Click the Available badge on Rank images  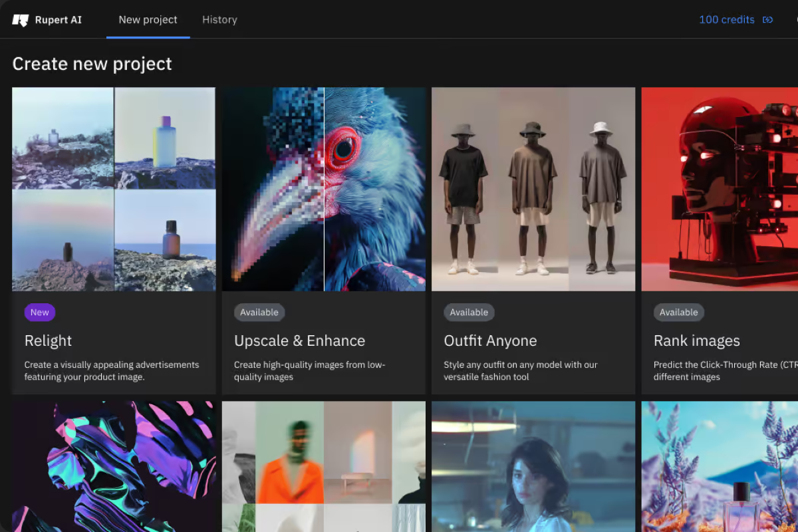tap(678, 312)
